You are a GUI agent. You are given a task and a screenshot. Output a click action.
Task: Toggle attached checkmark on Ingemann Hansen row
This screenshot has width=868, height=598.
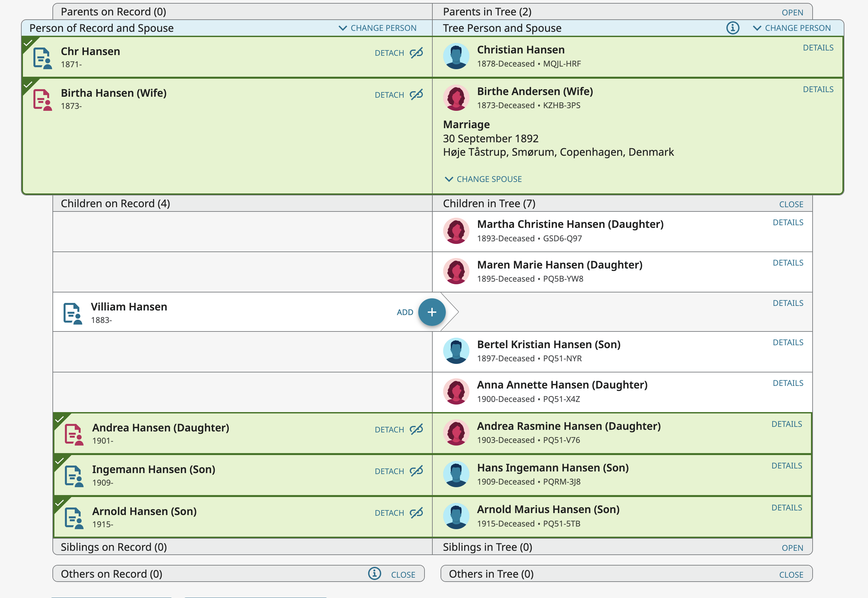click(59, 461)
